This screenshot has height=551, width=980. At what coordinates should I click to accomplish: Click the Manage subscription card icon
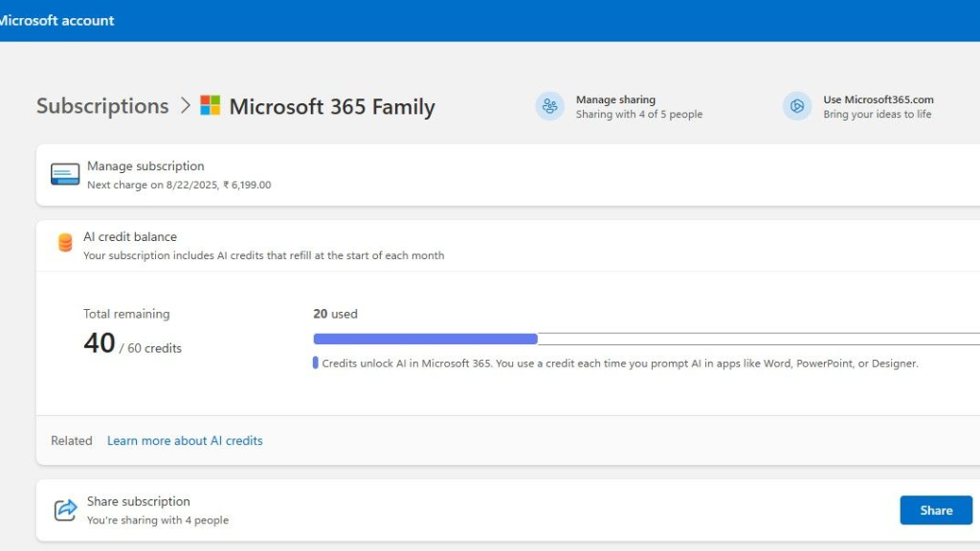pos(65,174)
